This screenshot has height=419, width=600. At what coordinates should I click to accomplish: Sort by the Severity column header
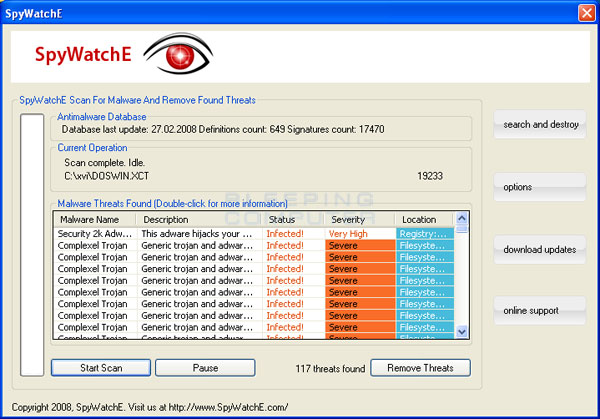point(359,220)
